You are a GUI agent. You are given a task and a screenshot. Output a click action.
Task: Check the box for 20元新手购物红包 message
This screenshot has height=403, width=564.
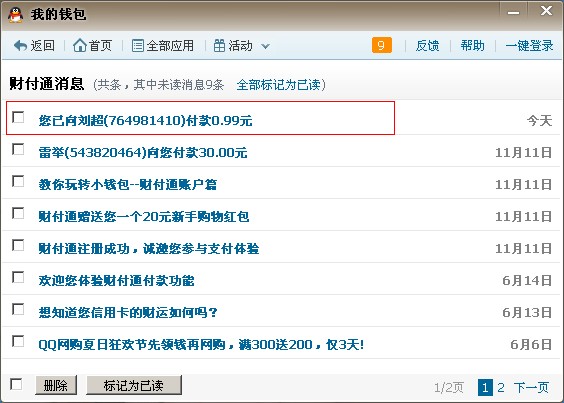18,213
